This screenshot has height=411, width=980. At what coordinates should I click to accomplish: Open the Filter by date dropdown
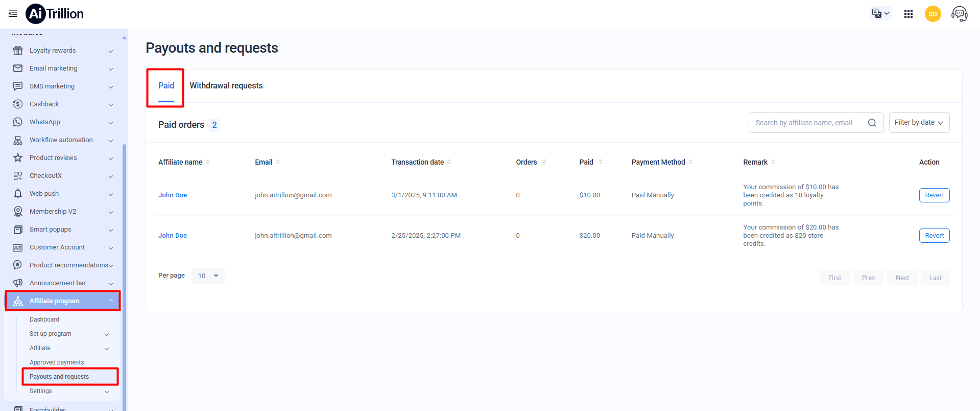919,123
